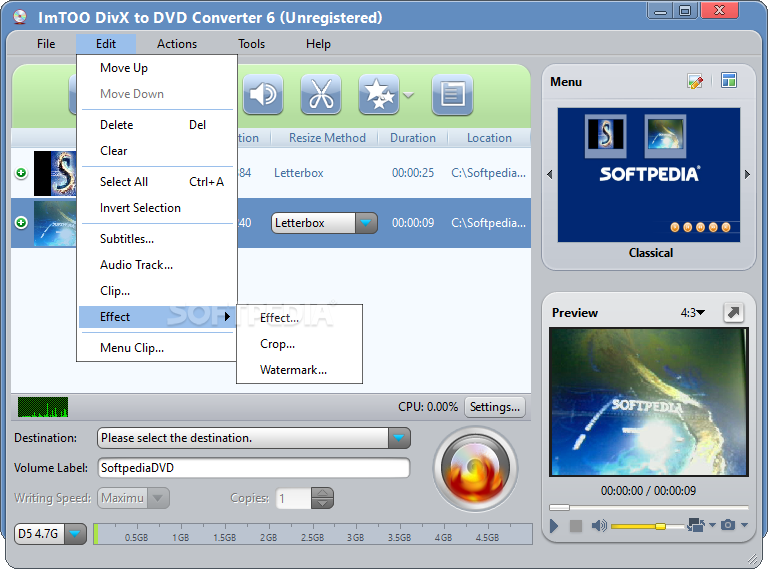Click the chapter list toolbar icon
The width and height of the screenshot is (768, 569).
(x=452, y=94)
